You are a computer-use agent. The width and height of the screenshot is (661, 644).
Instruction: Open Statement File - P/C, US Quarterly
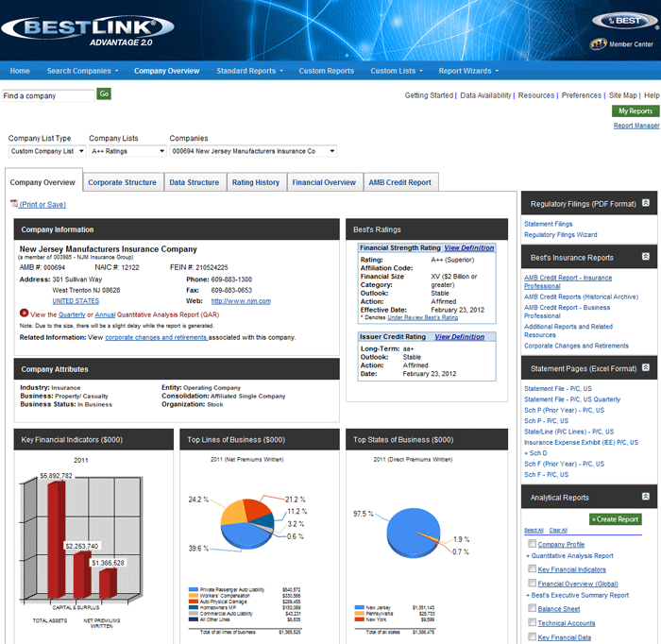[x=572, y=399]
